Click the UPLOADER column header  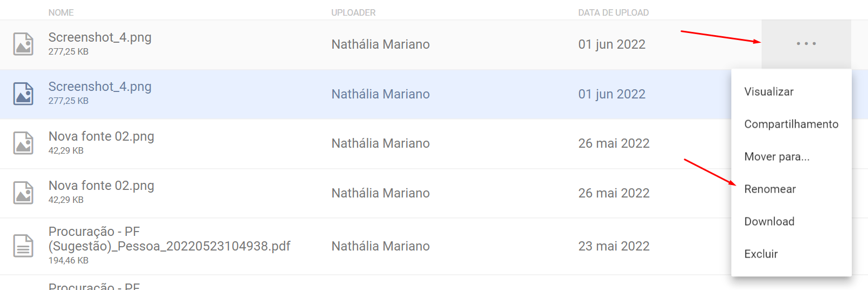[x=353, y=12]
